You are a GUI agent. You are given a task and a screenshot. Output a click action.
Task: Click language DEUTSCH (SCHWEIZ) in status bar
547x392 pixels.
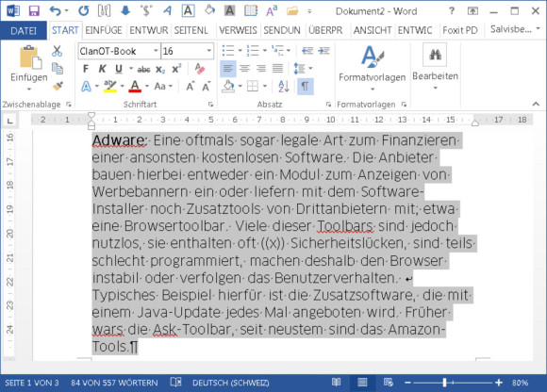point(231,383)
